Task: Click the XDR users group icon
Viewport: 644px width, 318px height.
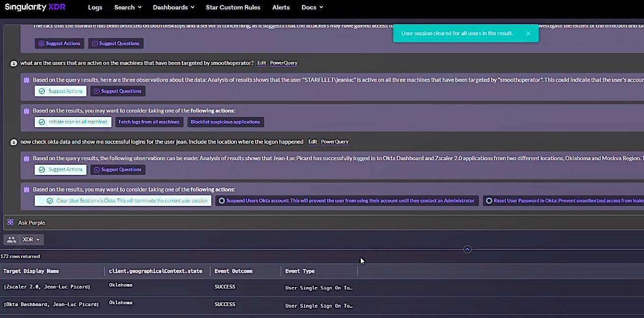Action: pyautogui.click(x=11, y=240)
